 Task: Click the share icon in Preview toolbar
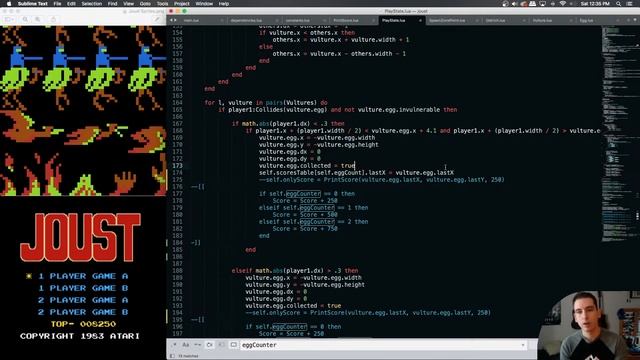click(x=53, y=19)
